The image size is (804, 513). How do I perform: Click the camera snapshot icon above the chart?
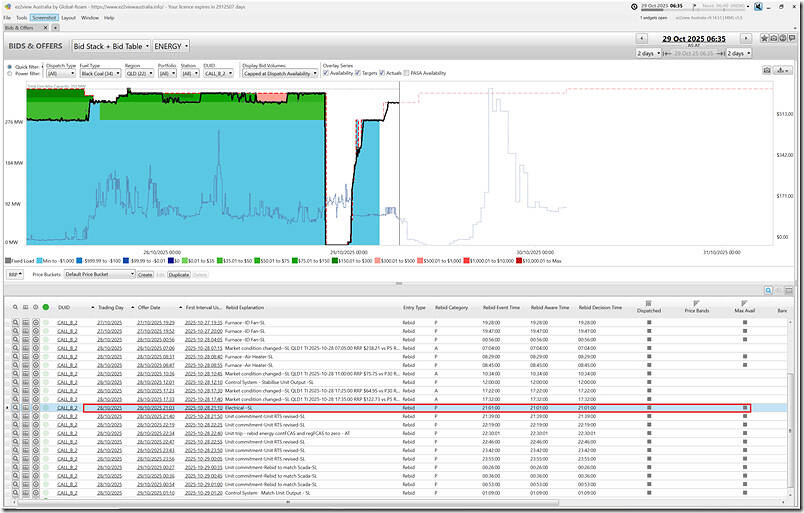[x=767, y=71]
